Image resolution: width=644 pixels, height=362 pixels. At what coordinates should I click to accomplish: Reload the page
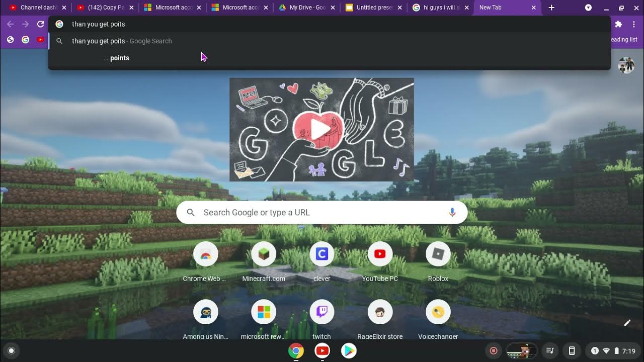[41, 24]
